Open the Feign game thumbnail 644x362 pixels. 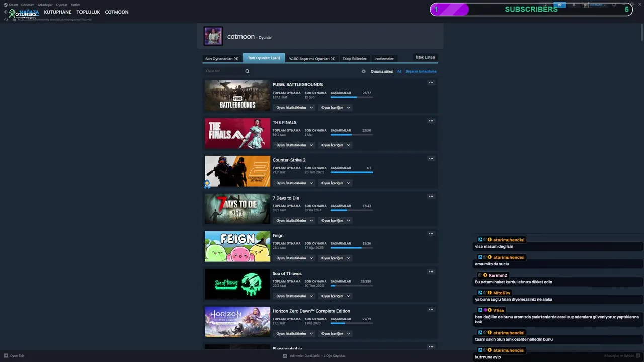point(237,246)
